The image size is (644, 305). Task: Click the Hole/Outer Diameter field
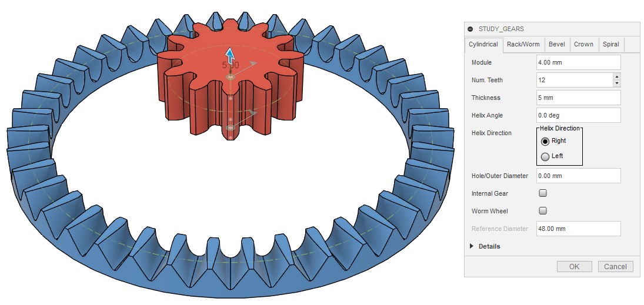pyautogui.click(x=578, y=176)
